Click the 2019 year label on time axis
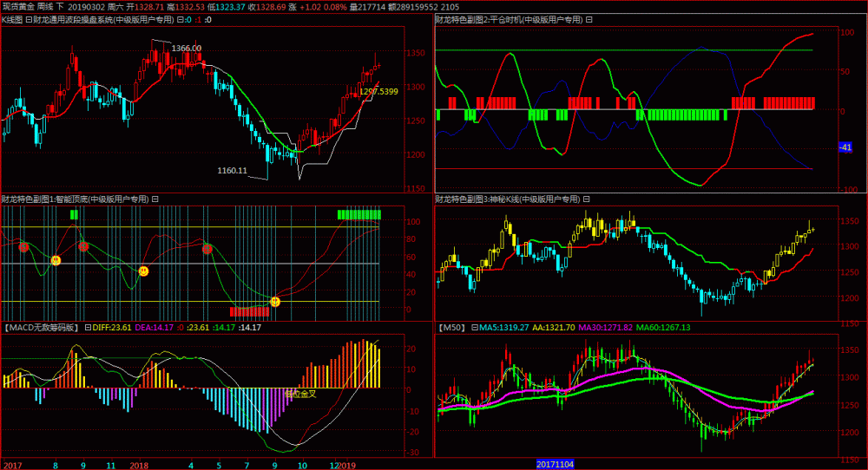Screen dimensions: 868x470 click(x=347, y=466)
